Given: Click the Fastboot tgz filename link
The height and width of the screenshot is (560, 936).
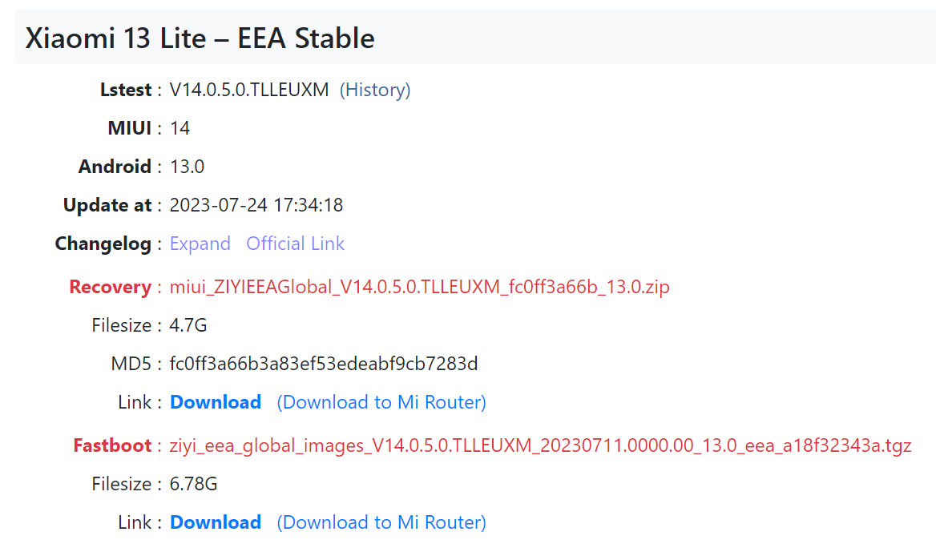Looking at the screenshot, I should tap(540, 446).
